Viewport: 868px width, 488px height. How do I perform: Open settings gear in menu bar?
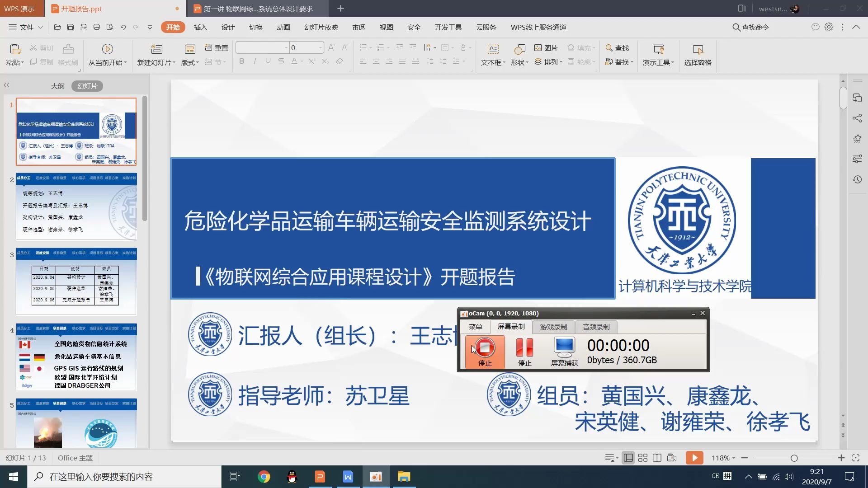[829, 27]
